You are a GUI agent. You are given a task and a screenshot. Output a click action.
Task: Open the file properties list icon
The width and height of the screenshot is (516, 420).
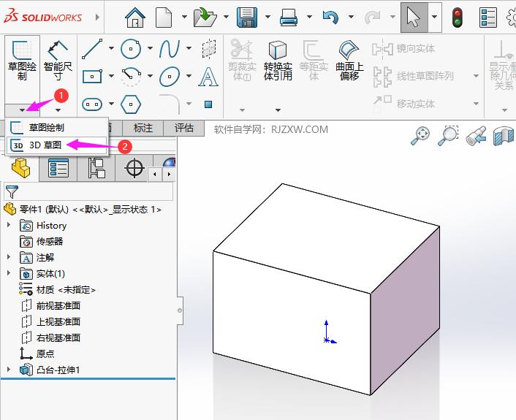[x=488, y=18]
